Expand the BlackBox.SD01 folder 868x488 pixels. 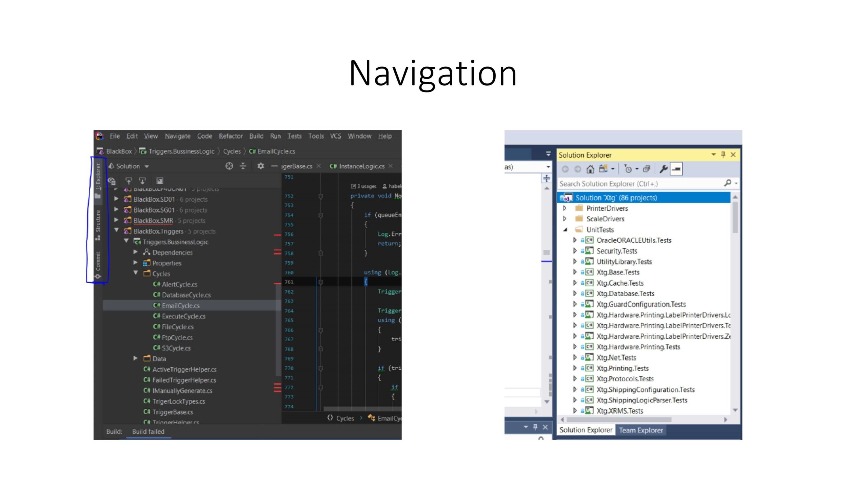click(116, 199)
